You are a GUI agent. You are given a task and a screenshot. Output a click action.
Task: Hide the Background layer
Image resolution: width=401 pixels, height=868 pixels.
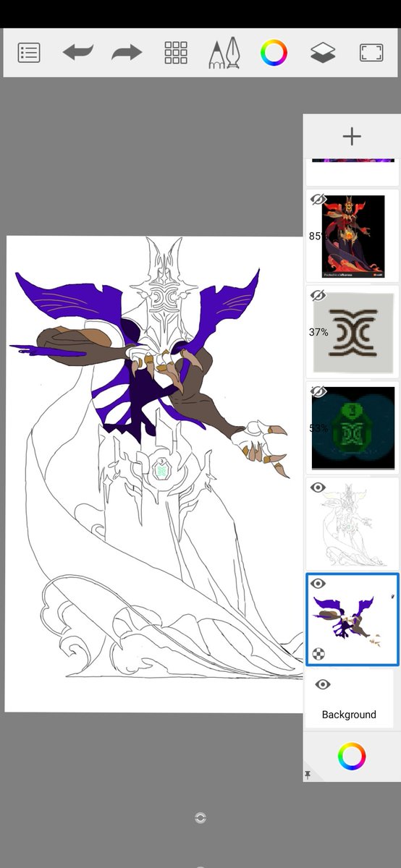pos(323,684)
